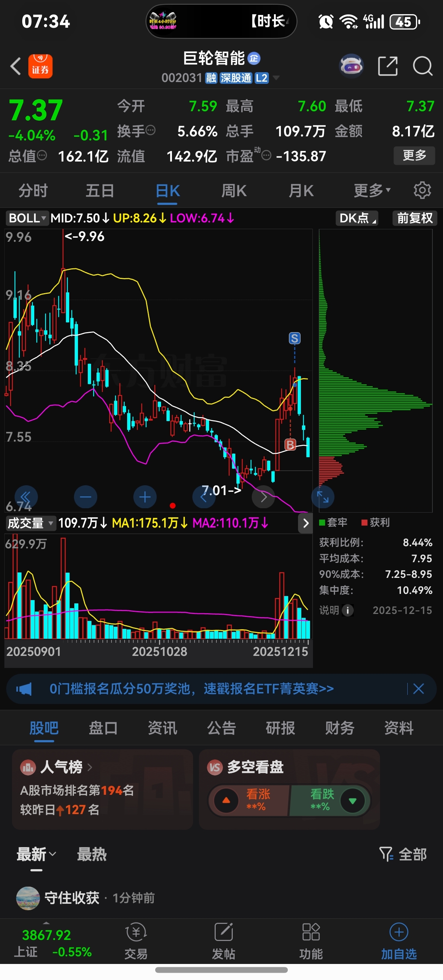The height and width of the screenshot is (980, 443).
Task: Switch to 月K chart tab
Action: pos(302,190)
